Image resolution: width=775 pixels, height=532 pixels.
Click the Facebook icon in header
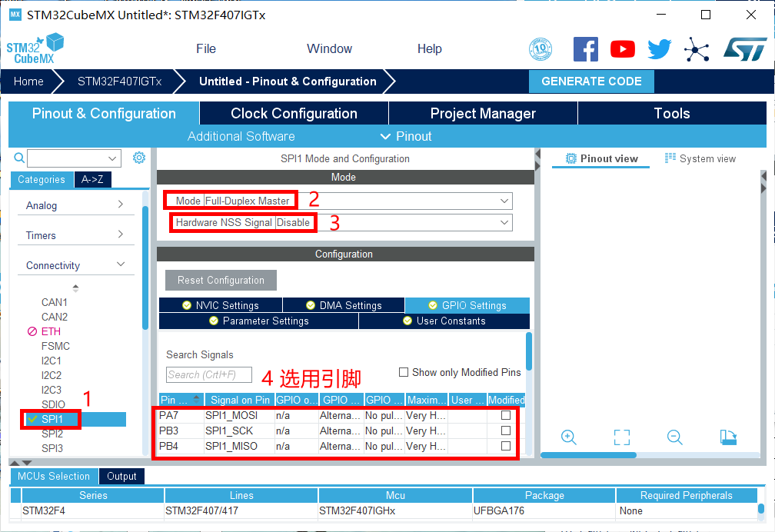coord(585,49)
